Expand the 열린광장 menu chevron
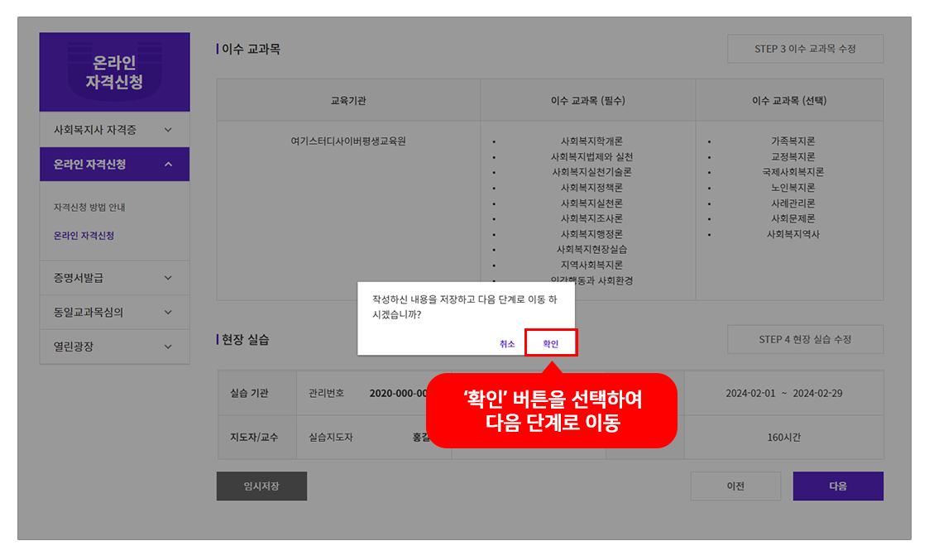The width and height of the screenshot is (929, 560). [168, 347]
